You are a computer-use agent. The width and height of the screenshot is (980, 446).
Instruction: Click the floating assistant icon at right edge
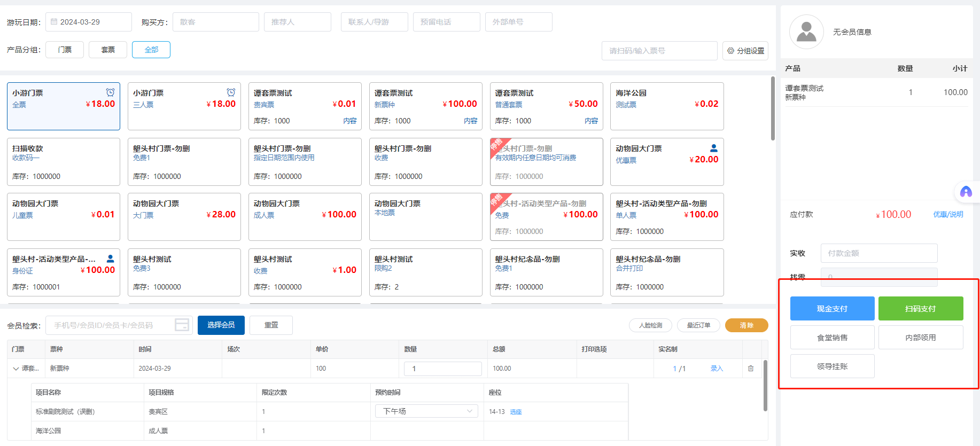point(966,192)
